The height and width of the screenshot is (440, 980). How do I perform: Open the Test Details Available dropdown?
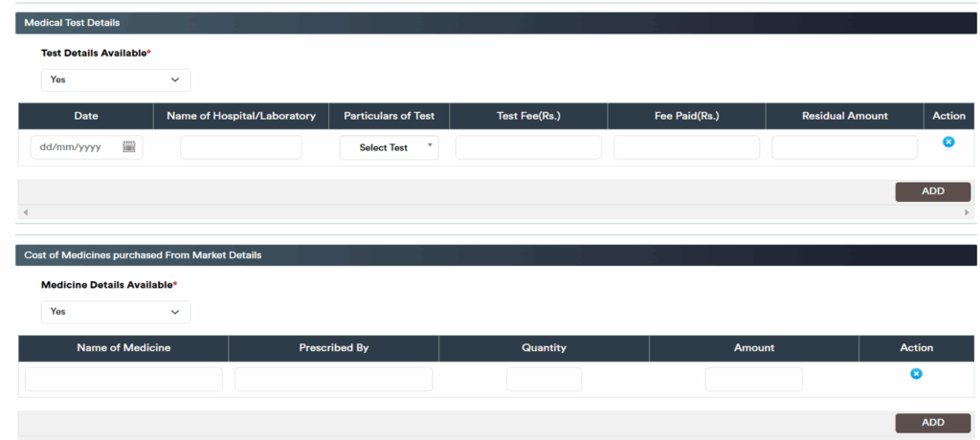[115, 80]
